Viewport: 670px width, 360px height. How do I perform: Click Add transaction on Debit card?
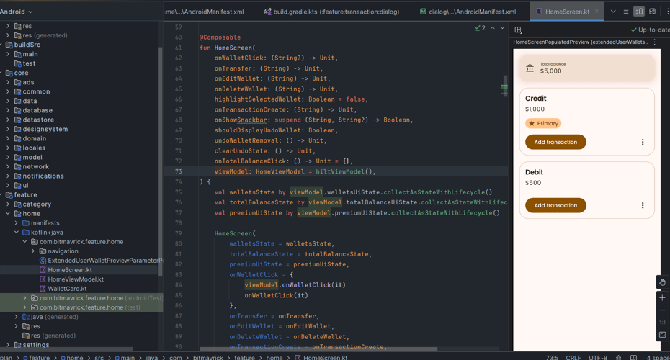(x=555, y=205)
